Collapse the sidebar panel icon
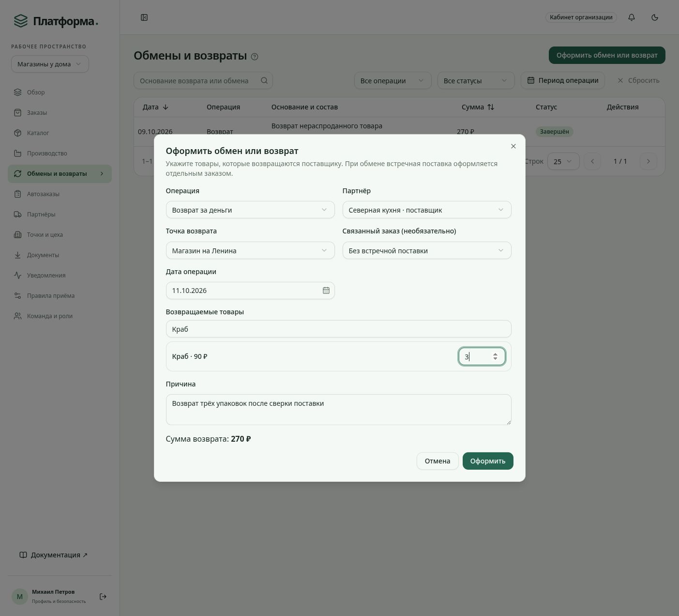This screenshot has width=679, height=616. click(x=144, y=17)
